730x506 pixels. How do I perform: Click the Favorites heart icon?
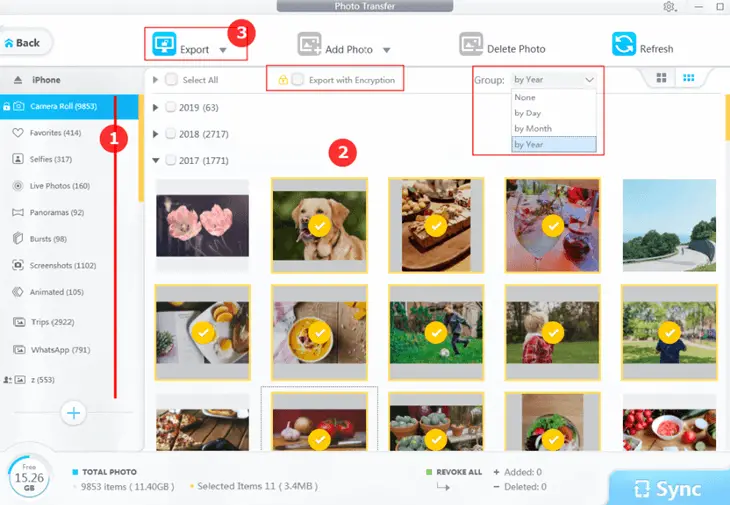tap(18, 133)
